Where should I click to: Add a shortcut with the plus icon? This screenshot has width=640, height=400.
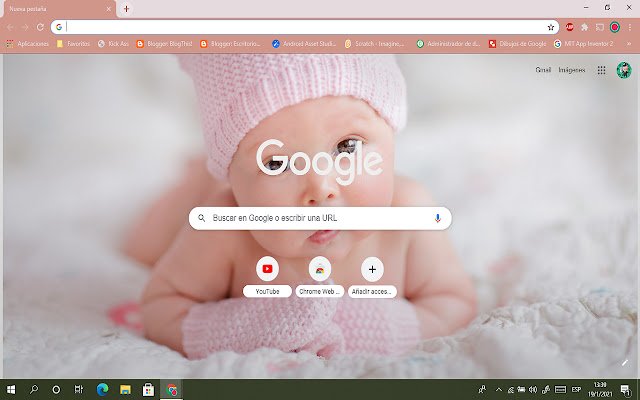click(372, 269)
